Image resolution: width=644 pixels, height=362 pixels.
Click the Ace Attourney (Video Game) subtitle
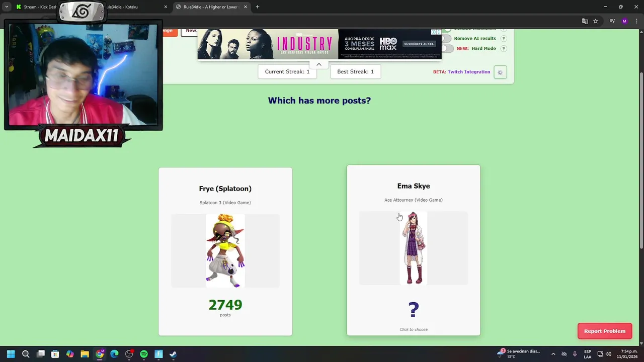(414, 200)
